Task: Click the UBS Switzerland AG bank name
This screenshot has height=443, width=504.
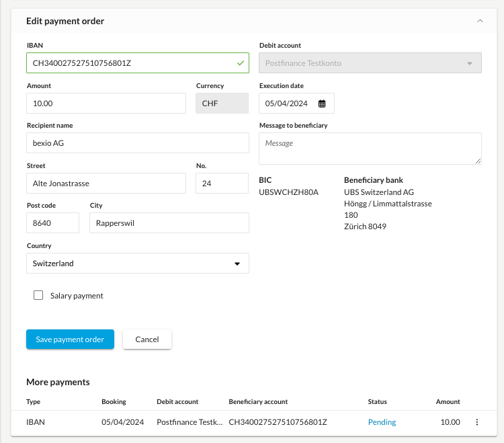Action: (x=379, y=192)
